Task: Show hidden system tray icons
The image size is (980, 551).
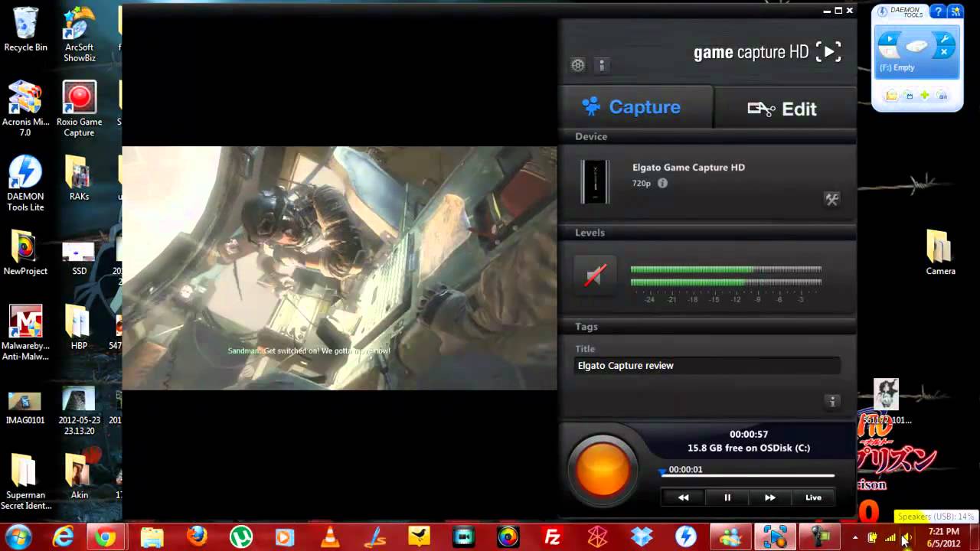Action: [x=855, y=537]
